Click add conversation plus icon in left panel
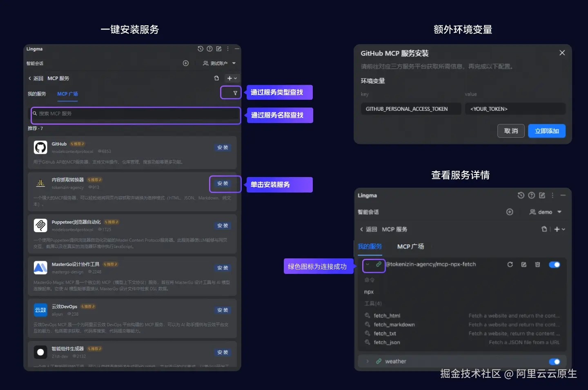 pyautogui.click(x=186, y=63)
